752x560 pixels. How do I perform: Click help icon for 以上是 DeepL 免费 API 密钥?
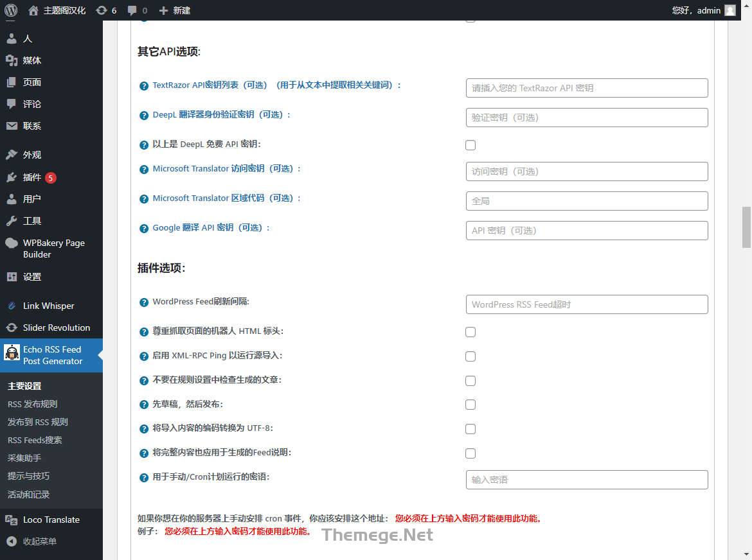(x=143, y=145)
